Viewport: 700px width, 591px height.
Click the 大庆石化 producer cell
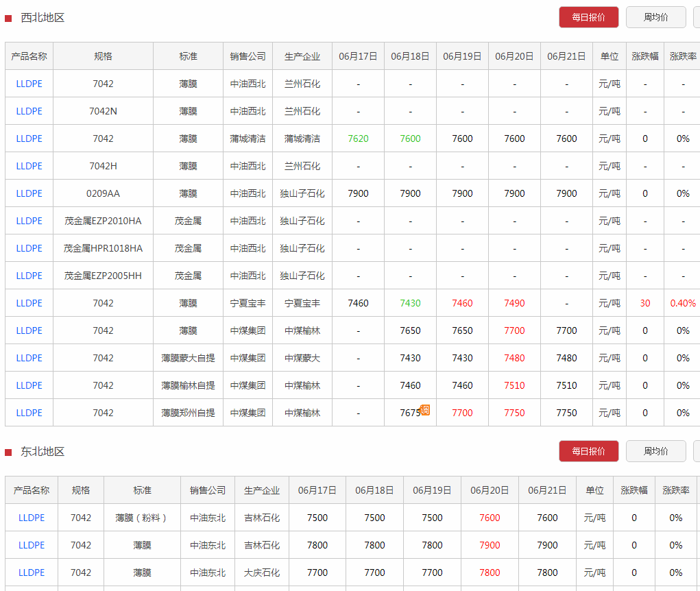262,572
